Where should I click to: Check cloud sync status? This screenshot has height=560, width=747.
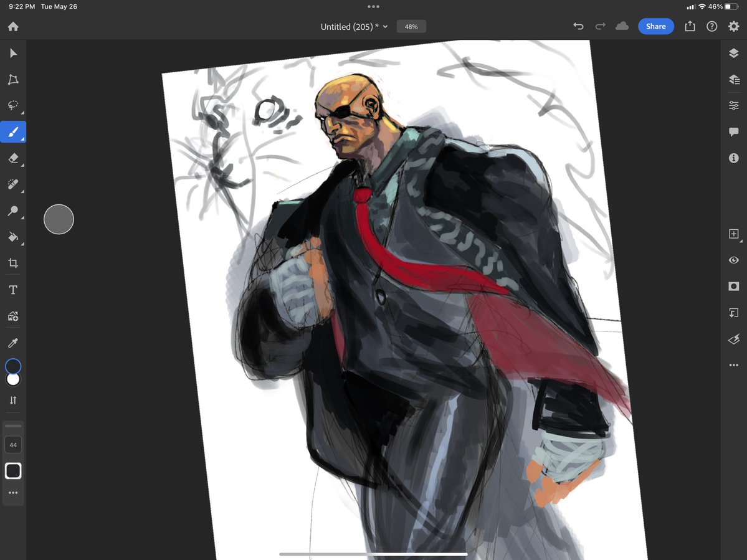click(x=622, y=26)
